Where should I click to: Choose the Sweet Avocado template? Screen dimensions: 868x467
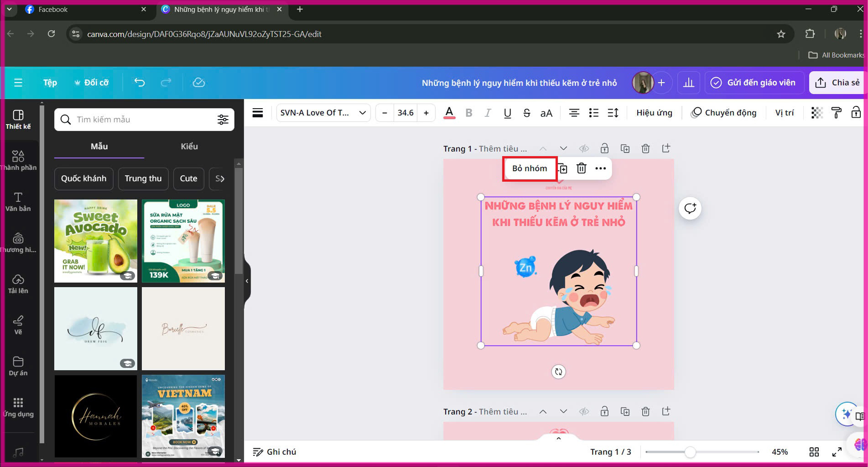[x=95, y=241]
